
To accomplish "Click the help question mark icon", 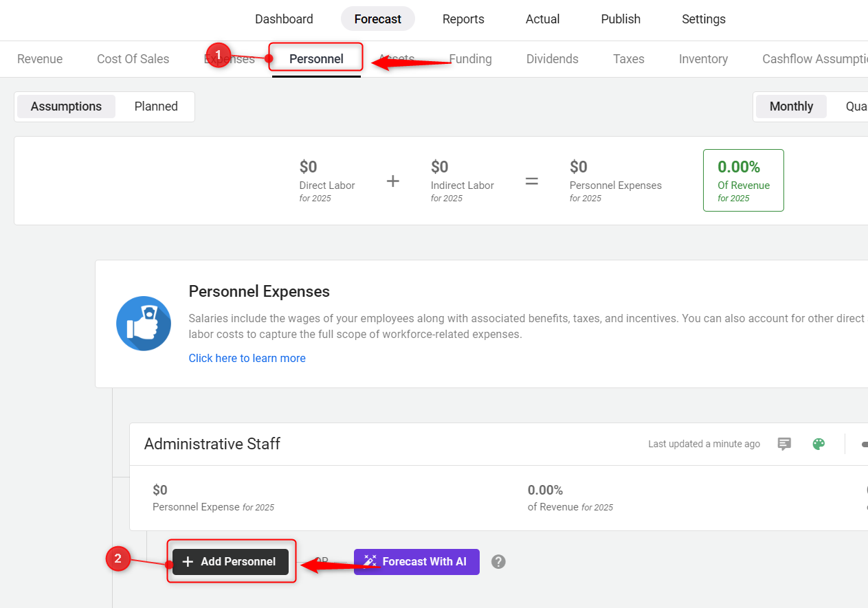I will (499, 562).
